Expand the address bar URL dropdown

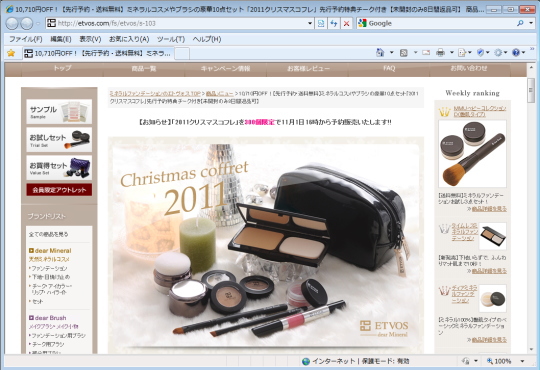pos(310,23)
